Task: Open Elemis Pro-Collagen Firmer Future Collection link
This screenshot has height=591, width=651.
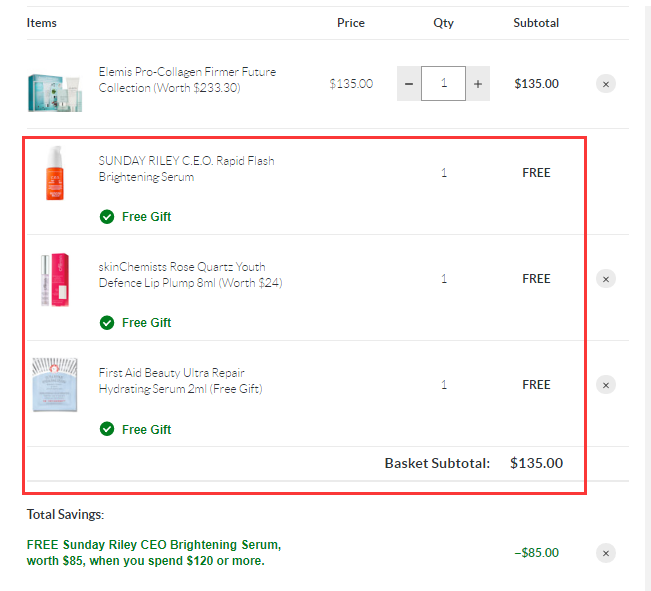Action: pyautogui.click(x=187, y=80)
